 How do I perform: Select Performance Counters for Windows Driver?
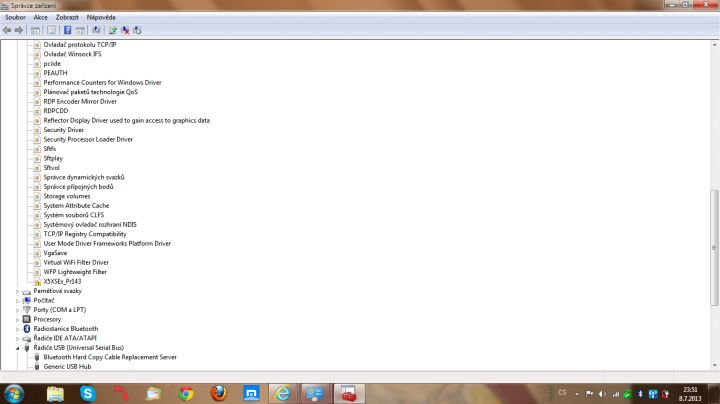[102, 82]
